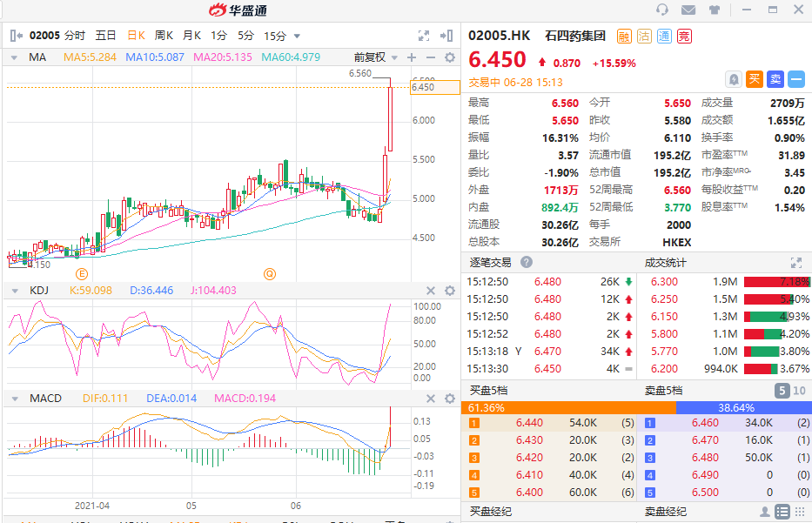Click the blue 卖 sell button
This screenshot has width=812, height=523.
[775, 79]
